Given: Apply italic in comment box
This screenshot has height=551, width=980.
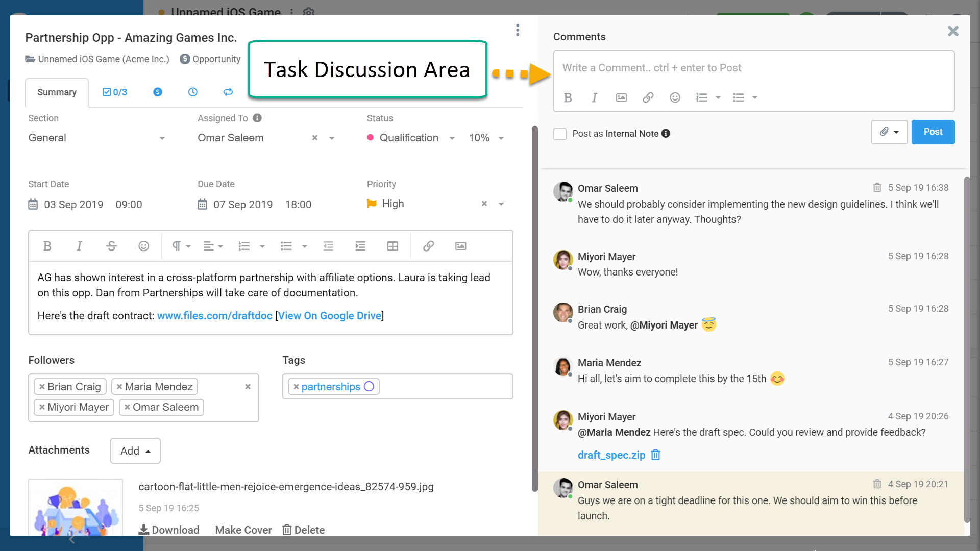Looking at the screenshot, I should coord(595,97).
